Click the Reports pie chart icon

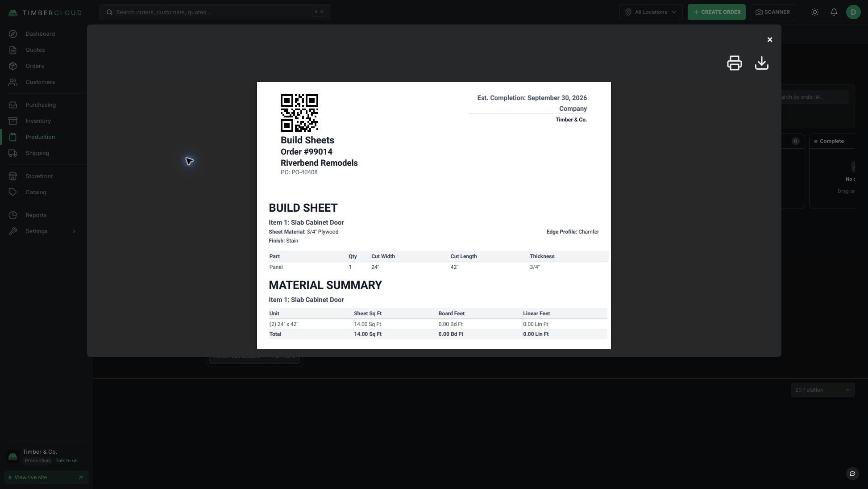(x=13, y=215)
